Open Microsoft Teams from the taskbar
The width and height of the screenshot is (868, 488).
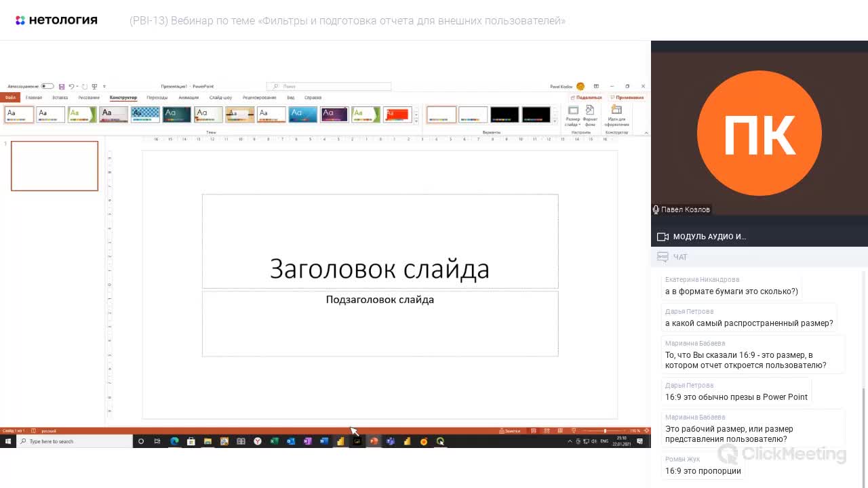391,441
